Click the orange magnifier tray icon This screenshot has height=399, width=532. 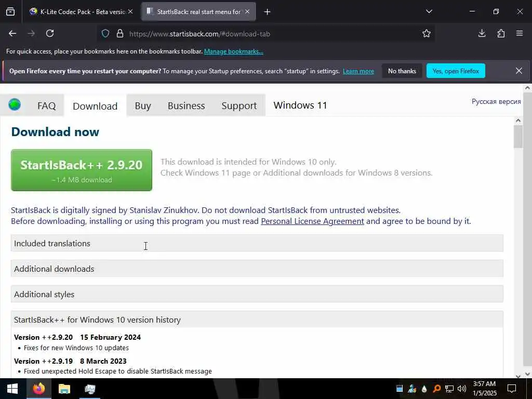click(x=437, y=389)
